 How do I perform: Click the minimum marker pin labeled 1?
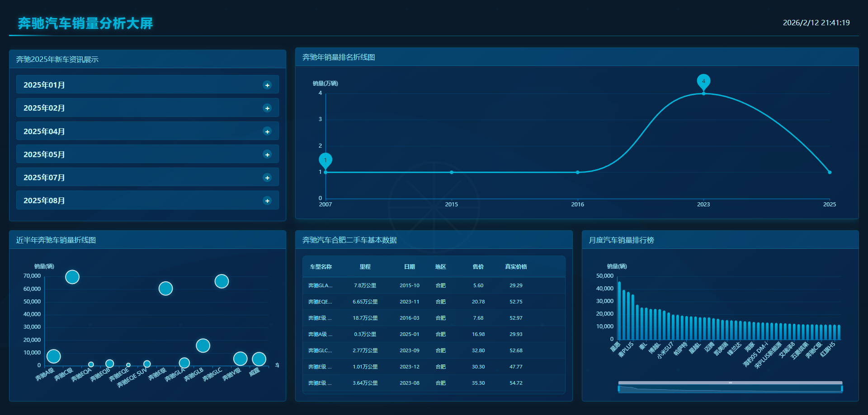point(325,160)
